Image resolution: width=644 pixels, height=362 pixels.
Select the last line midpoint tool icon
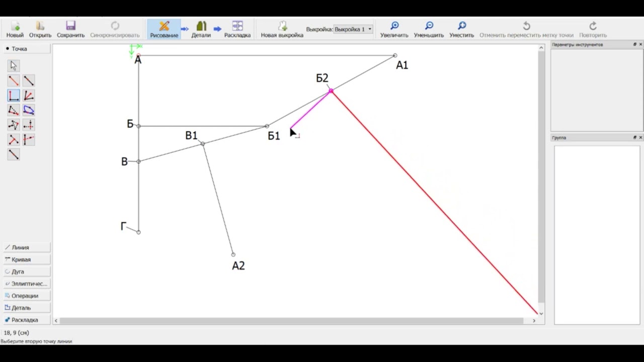pos(14,154)
